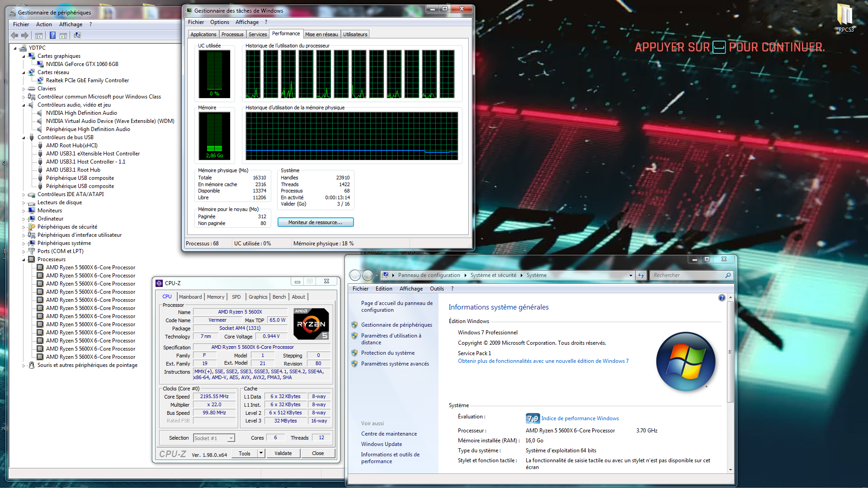The width and height of the screenshot is (868, 488).
Task: Click the Windows performance index 7,9 badge
Action: click(533, 418)
